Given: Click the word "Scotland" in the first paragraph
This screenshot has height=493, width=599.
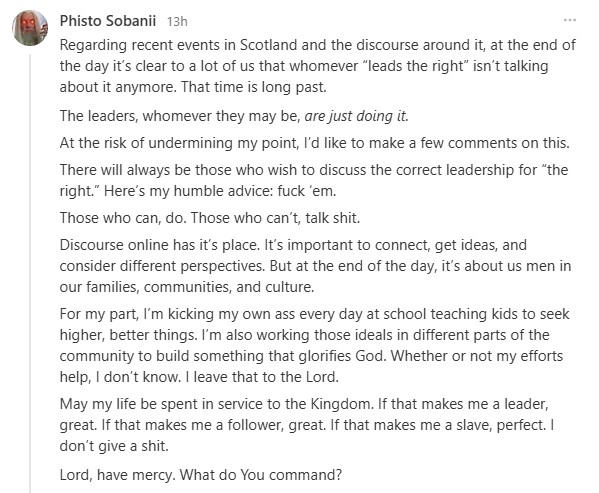Looking at the screenshot, I should [x=268, y=45].
